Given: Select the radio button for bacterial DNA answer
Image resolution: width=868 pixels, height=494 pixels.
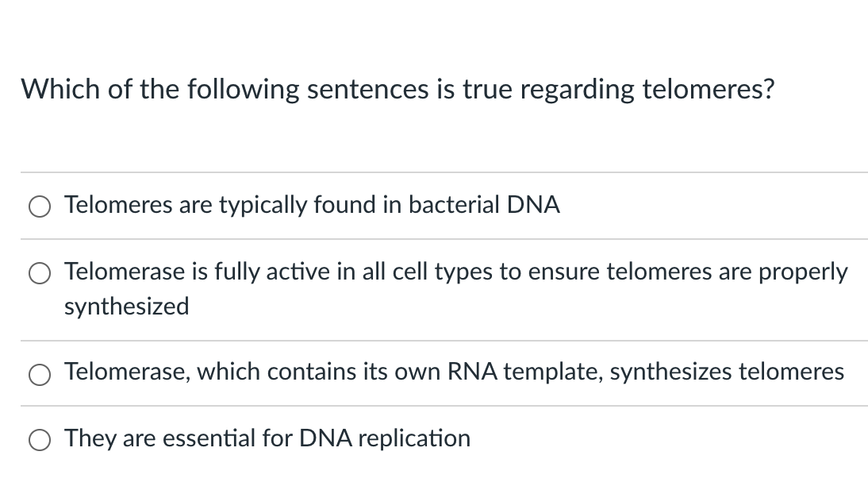Looking at the screenshot, I should 41,206.
